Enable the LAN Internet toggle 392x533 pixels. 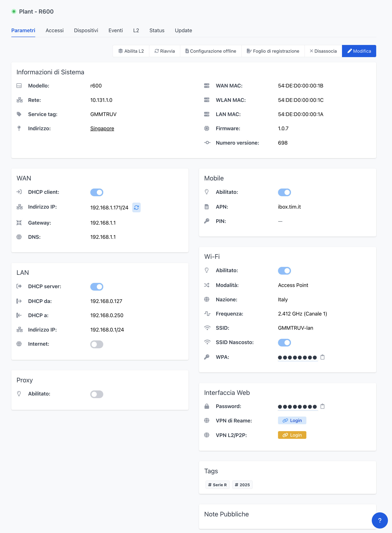tap(97, 344)
